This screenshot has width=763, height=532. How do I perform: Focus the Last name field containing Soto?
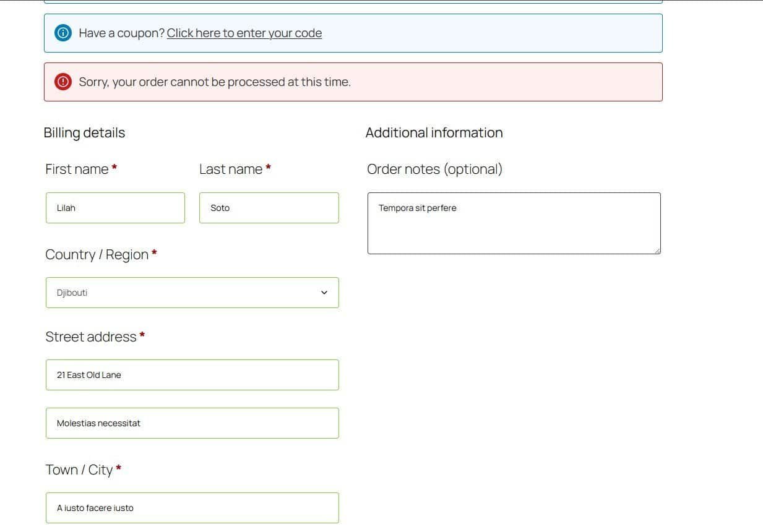click(269, 208)
